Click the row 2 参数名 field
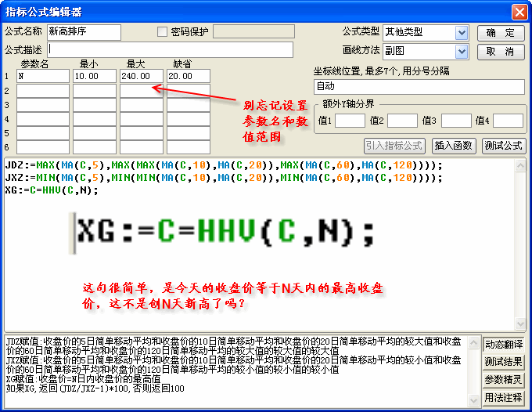 [43, 91]
